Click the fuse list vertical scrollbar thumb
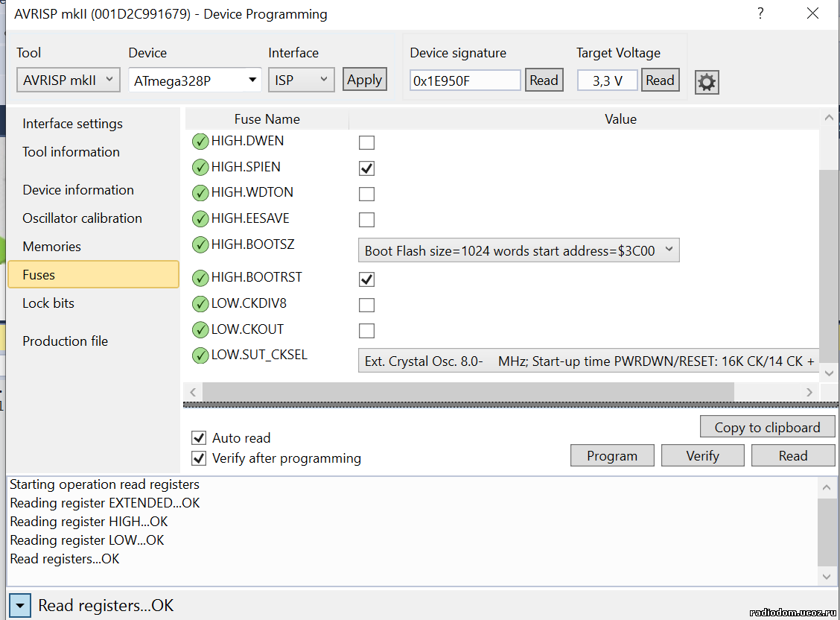840x620 pixels. 829,266
